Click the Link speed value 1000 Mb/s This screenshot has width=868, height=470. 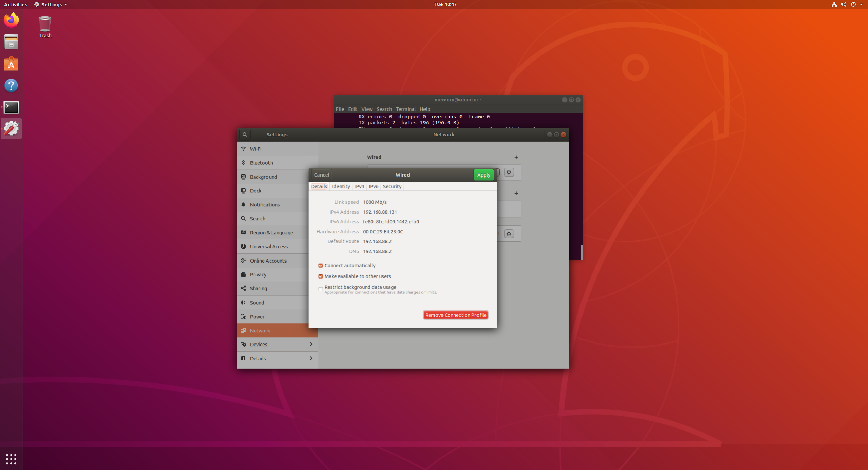[375, 202]
